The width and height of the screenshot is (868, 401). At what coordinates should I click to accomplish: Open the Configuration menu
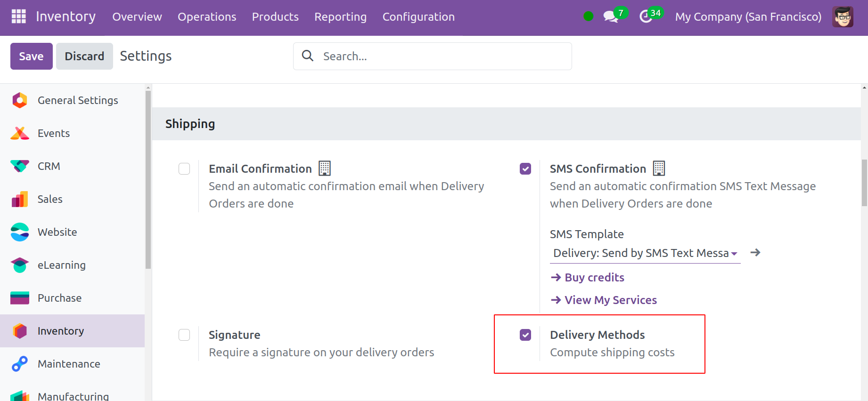click(x=418, y=17)
